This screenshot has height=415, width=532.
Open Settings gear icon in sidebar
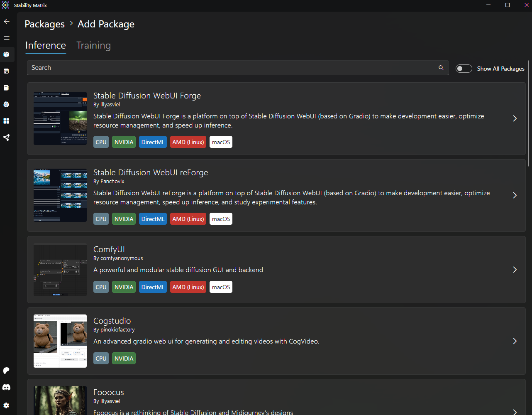(6, 405)
